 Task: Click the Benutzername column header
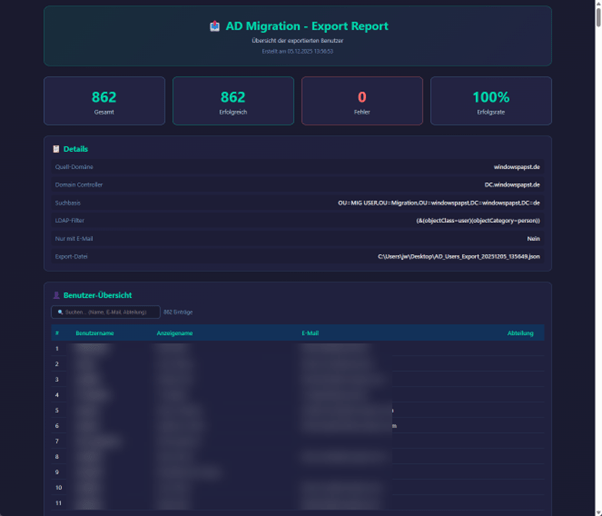(x=95, y=333)
